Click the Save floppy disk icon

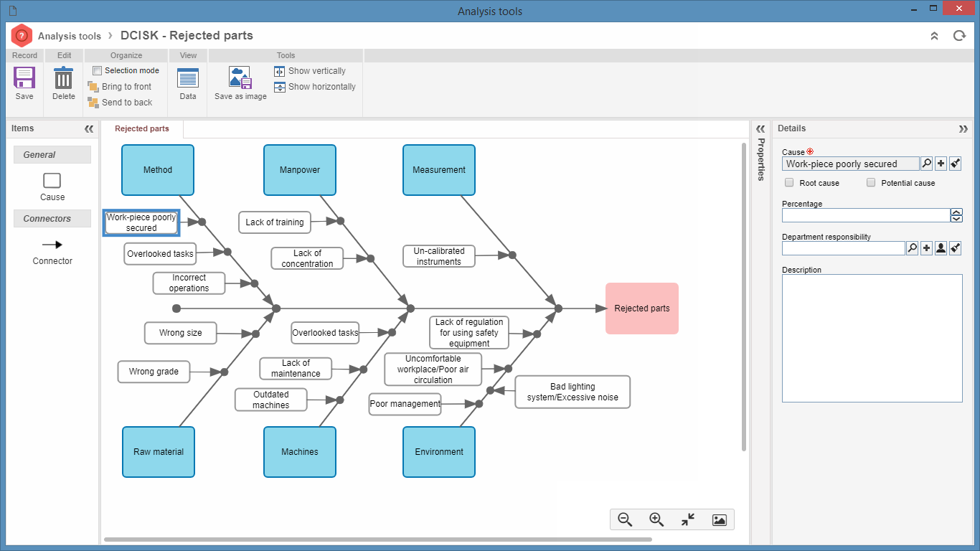point(24,77)
